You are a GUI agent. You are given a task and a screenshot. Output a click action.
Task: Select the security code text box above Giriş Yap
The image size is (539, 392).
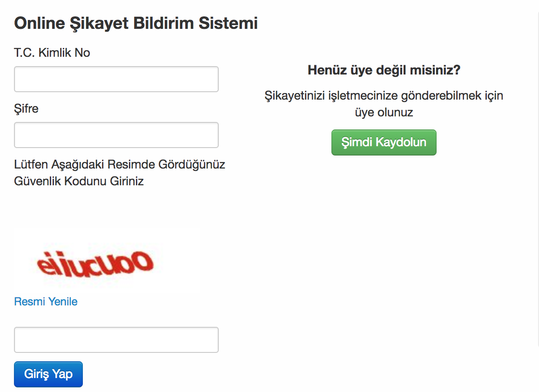116,340
